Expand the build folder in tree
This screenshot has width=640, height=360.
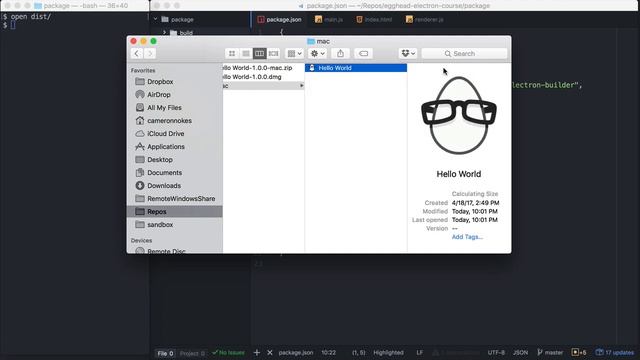164,32
